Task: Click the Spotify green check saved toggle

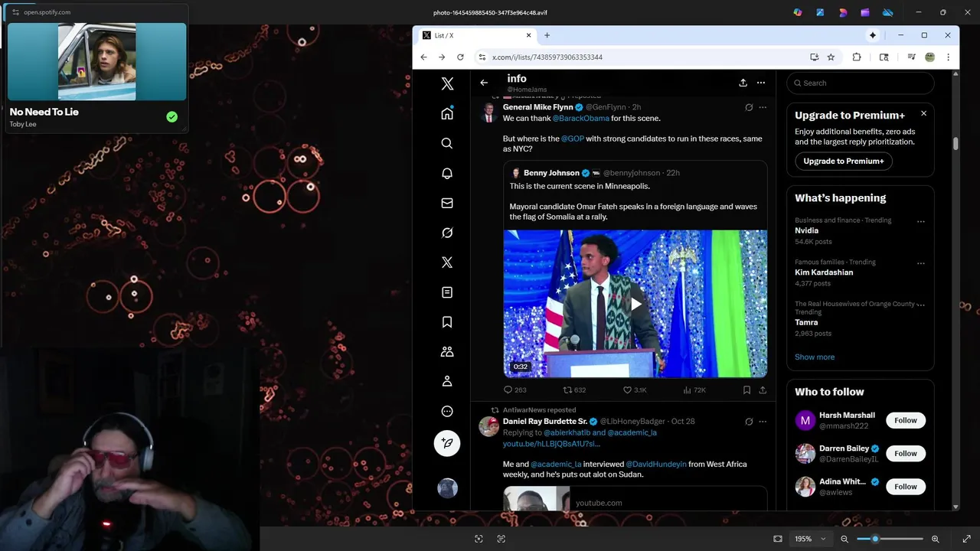Action: coord(172,117)
